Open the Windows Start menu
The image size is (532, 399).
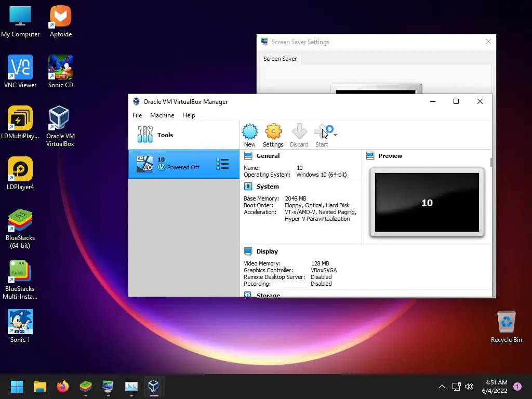pyautogui.click(x=17, y=386)
